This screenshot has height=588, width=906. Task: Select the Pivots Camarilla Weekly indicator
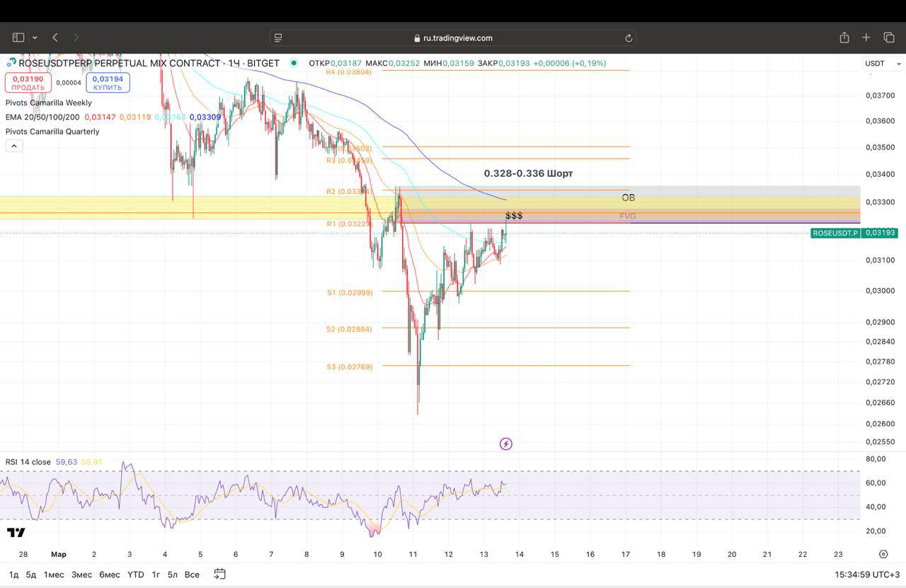[48, 103]
